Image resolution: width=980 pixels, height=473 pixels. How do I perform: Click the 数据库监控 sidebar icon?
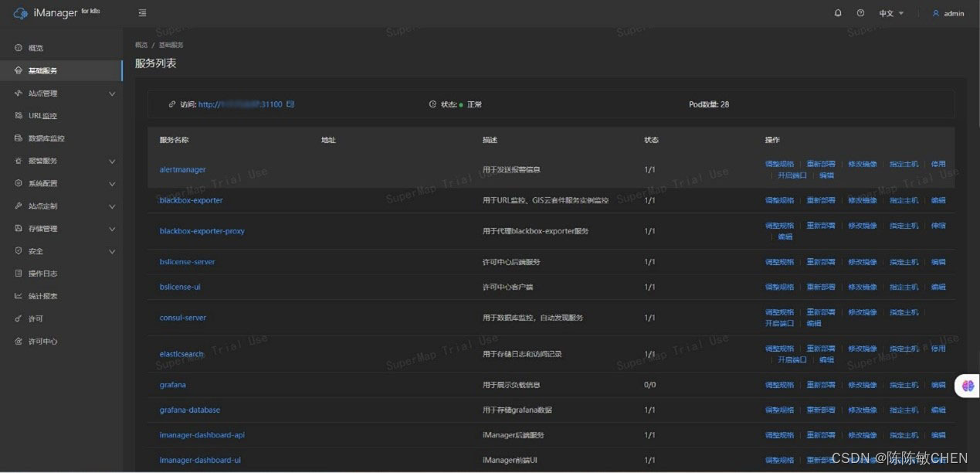[19, 138]
